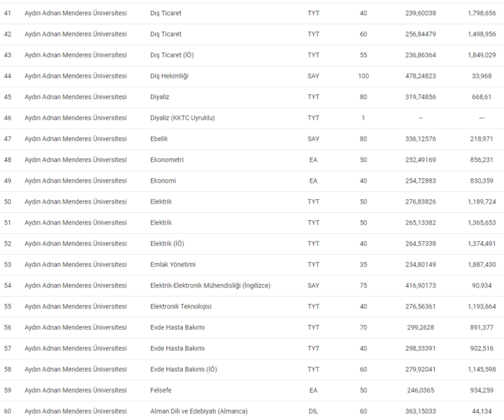Screen dimensions: 504x420
Task: Select the ranking value 33,968
Action: [x=482, y=76]
